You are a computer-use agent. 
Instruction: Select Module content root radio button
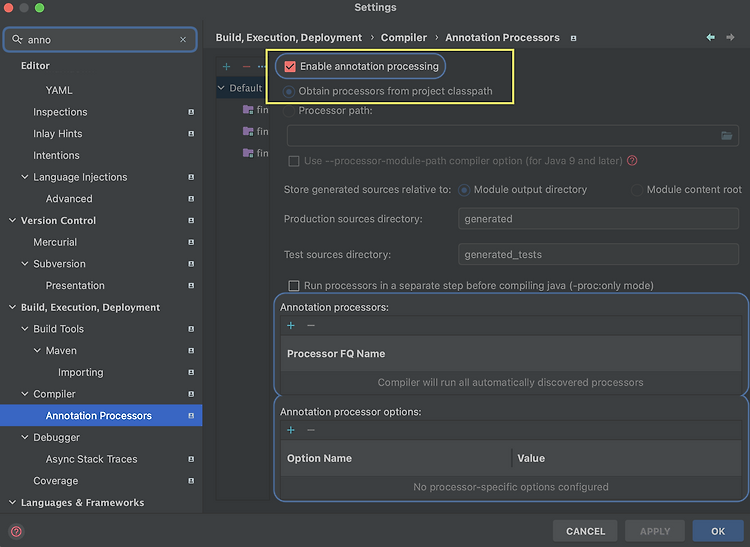tap(637, 189)
